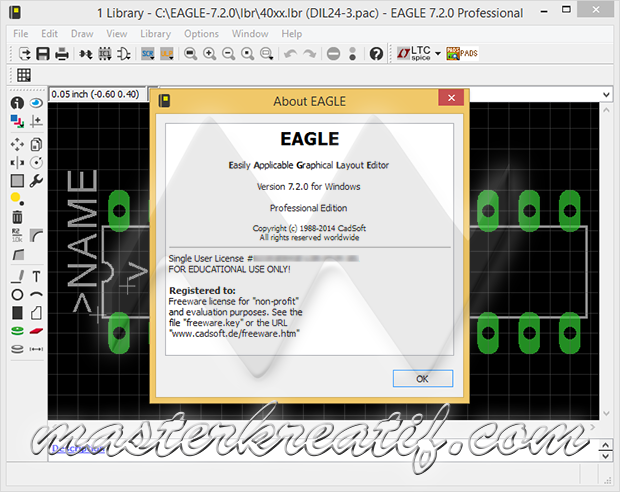The image size is (620, 492).
Task: Click the Zoom out magnifier icon
Action: point(229,53)
